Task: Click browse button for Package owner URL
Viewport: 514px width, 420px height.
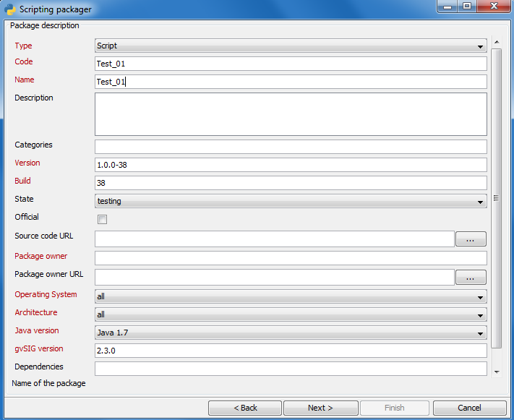Action: click(470, 277)
